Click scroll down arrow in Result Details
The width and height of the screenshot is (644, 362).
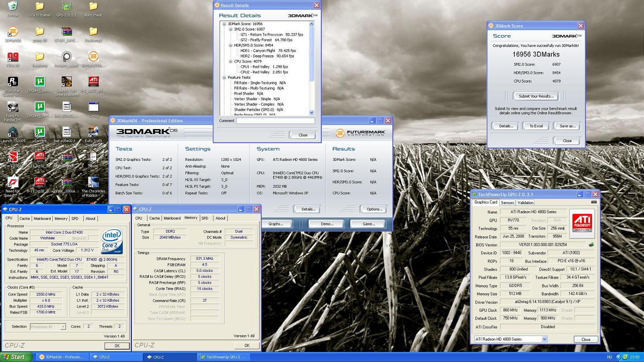[311, 112]
